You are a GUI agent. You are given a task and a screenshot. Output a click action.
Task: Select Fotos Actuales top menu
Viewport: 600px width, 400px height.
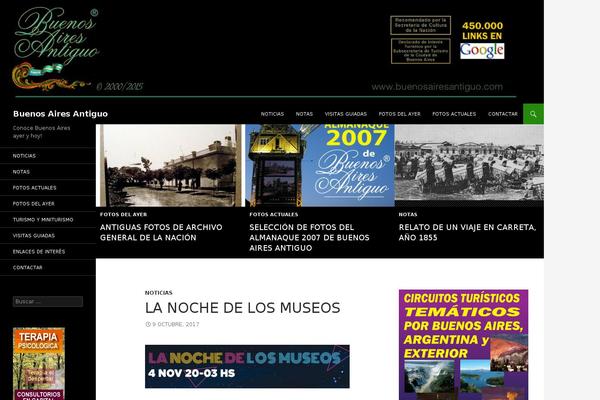pos(454,114)
